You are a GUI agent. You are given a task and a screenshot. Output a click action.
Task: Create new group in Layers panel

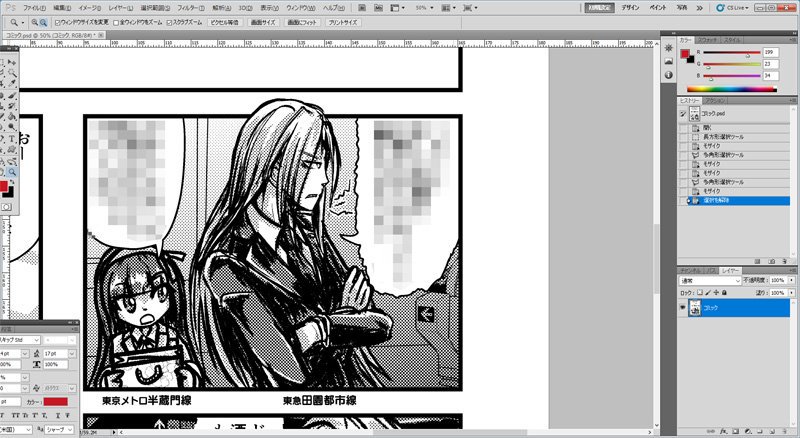pyautogui.click(x=759, y=431)
